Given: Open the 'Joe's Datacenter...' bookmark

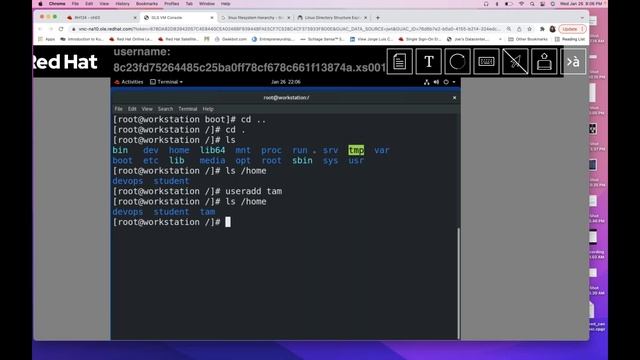Looking at the screenshot, I should 468,39.
